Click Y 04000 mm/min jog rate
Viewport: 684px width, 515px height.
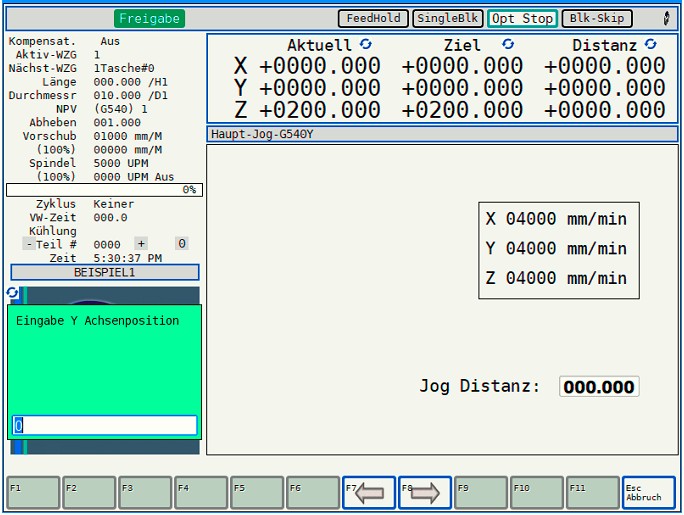click(556, 249)
